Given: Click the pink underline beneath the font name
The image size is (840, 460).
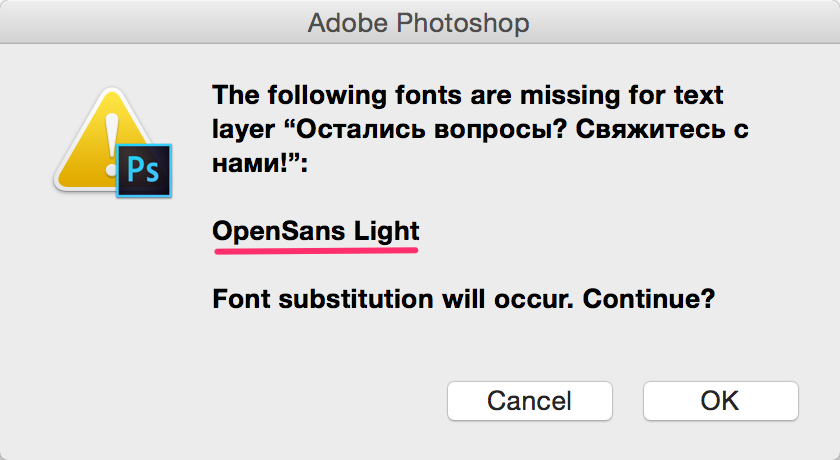Looking at the screenshot, I should pos(315,250).
